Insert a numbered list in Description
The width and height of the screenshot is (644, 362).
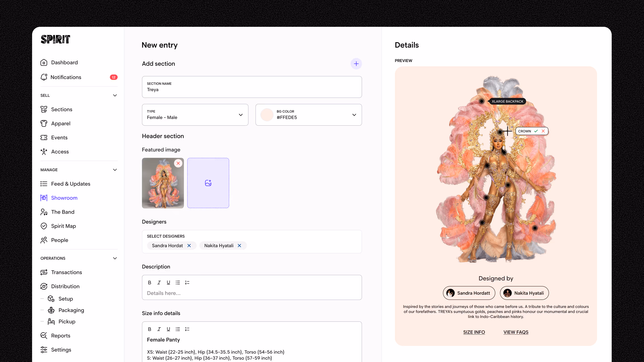(187, 282)
